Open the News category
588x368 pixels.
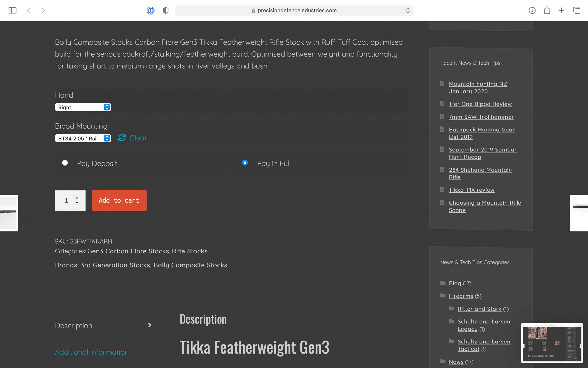[x=456, y=362]
